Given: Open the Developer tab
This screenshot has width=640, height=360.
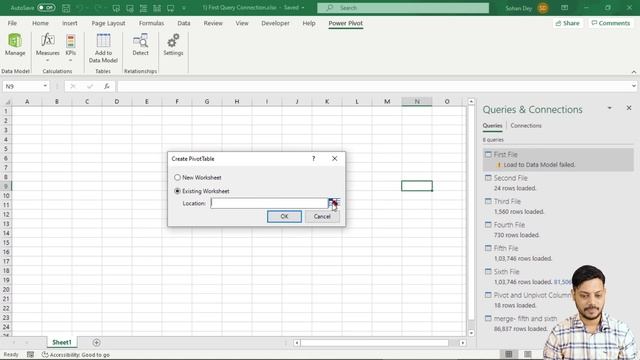Looking at the screenshot, I should tap(275, 23).
